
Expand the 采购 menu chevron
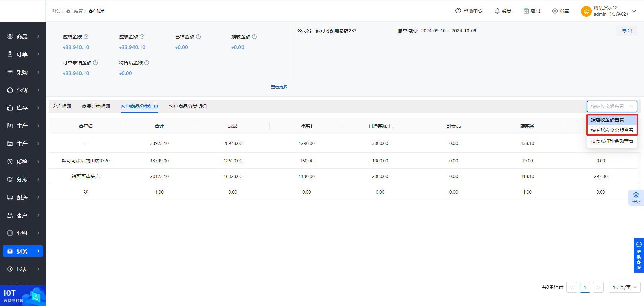click(38, 72)
